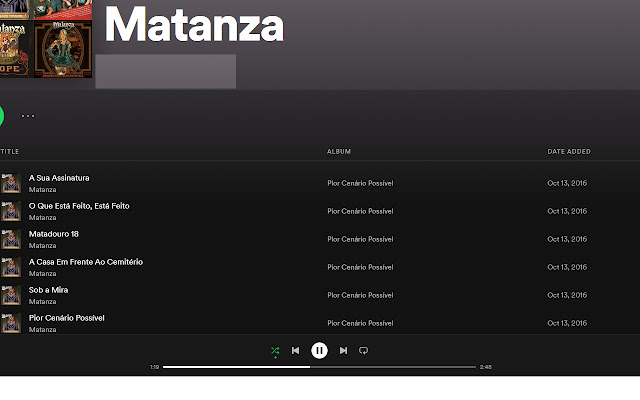Click album art thumbnail for Matadouro 18
Screen dimensions: 640x400
click(11, 239)
